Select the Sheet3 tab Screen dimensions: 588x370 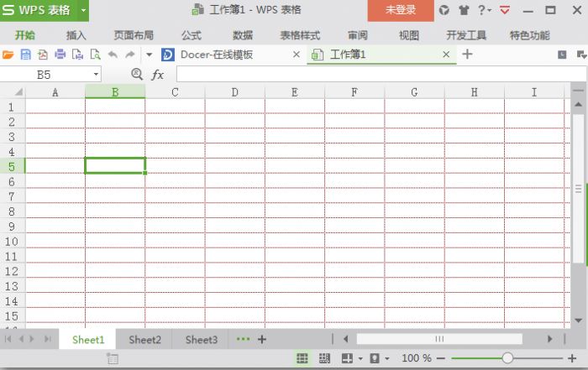click(202, 340)
